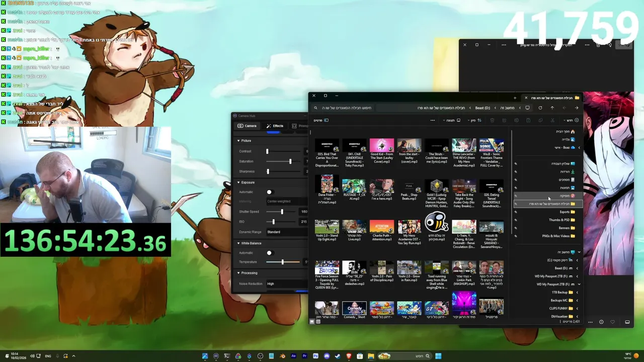Switch to Effects tab in Camera Hub
Viewport: 644px width, 362px height.
point(275,126)
